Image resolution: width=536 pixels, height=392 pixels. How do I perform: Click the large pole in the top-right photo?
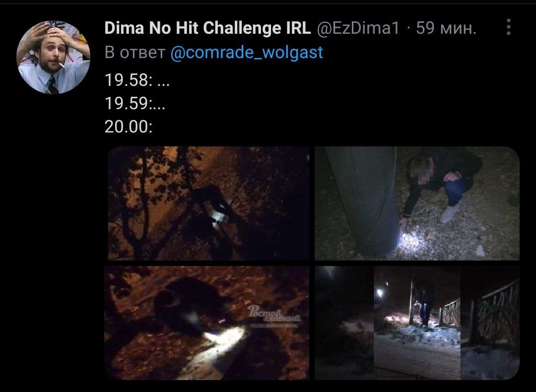pyautogui.click(x=364, y=201)
